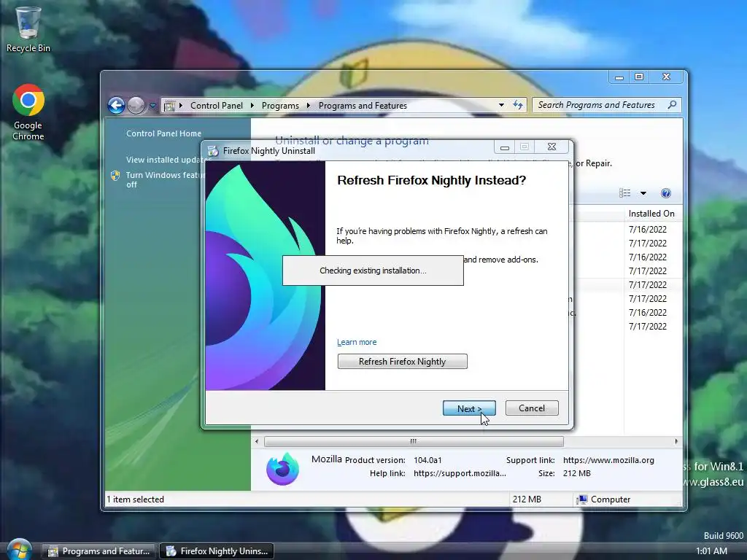This screenshot has width=747, height=560.
Task: Switch to Firefox Nightly Uninstall taskbar item
Action: click(217, 551)
